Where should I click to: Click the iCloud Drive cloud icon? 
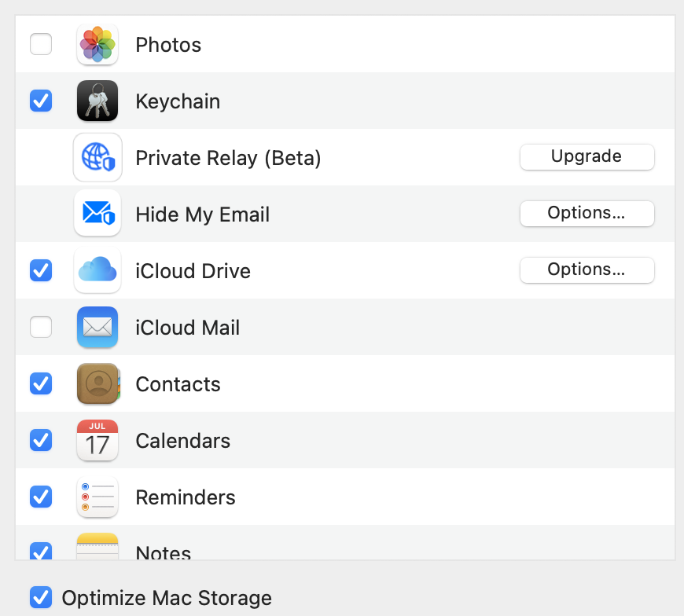tap(97, 270)
